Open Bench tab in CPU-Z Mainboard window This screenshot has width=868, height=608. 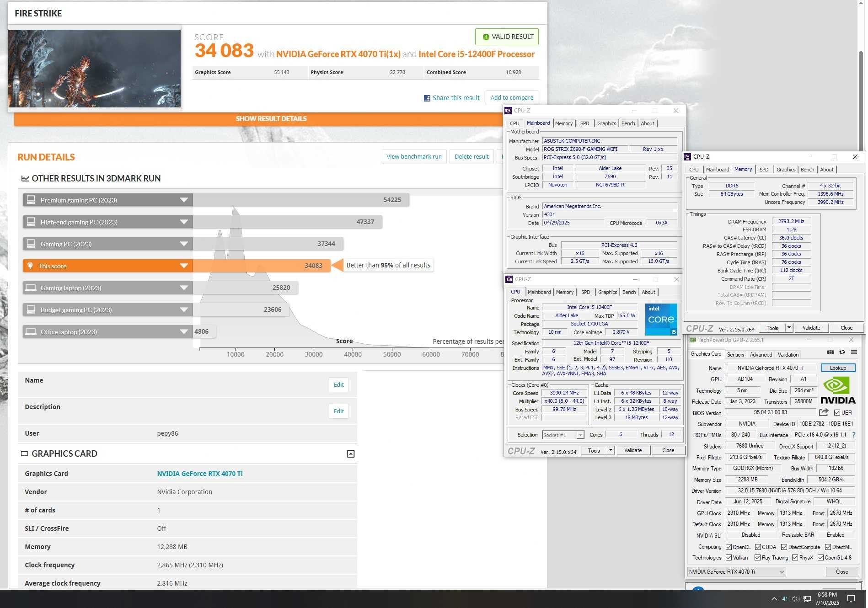point(628,123)
